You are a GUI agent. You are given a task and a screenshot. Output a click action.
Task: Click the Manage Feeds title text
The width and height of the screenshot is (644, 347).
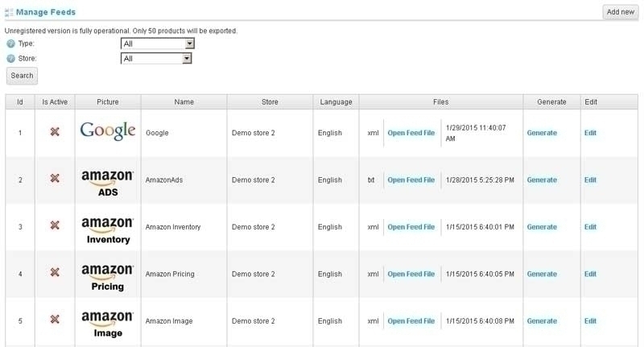click(x=46, y=12)
